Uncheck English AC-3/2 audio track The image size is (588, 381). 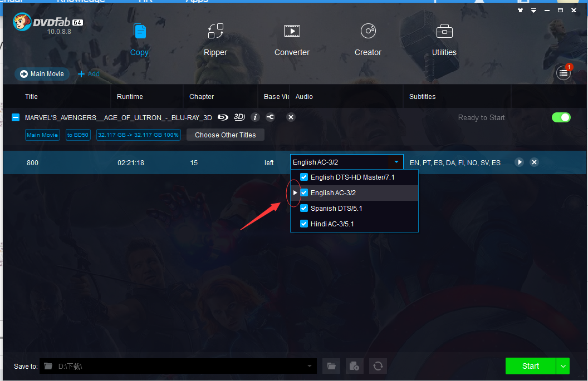(304, 192)
